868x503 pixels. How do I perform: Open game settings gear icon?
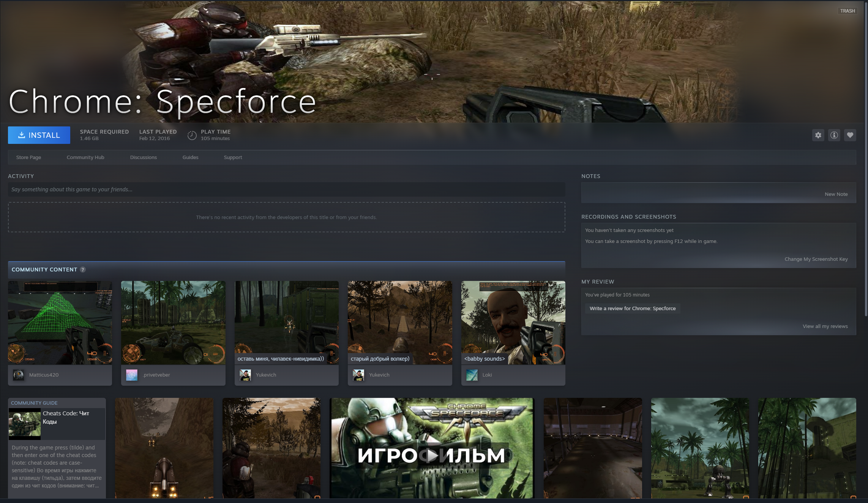(x=818, y=135)
